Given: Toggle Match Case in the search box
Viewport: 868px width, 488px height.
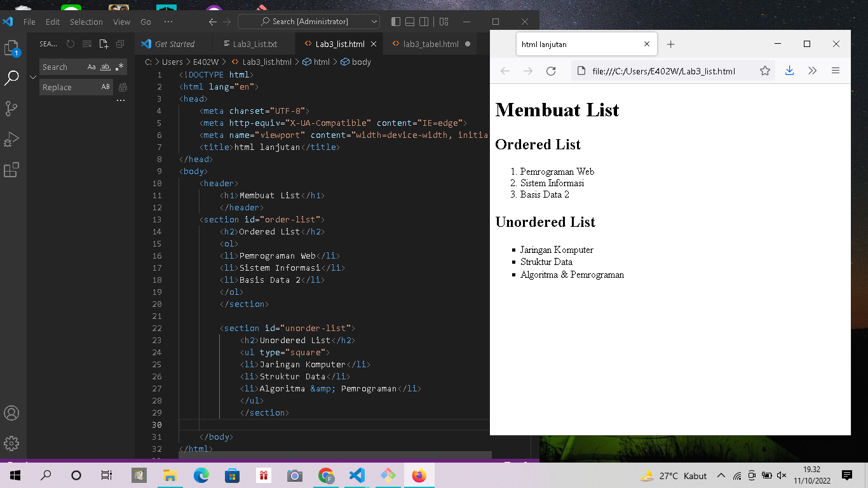Looking at the screenshot, I should tap(92, 67).
